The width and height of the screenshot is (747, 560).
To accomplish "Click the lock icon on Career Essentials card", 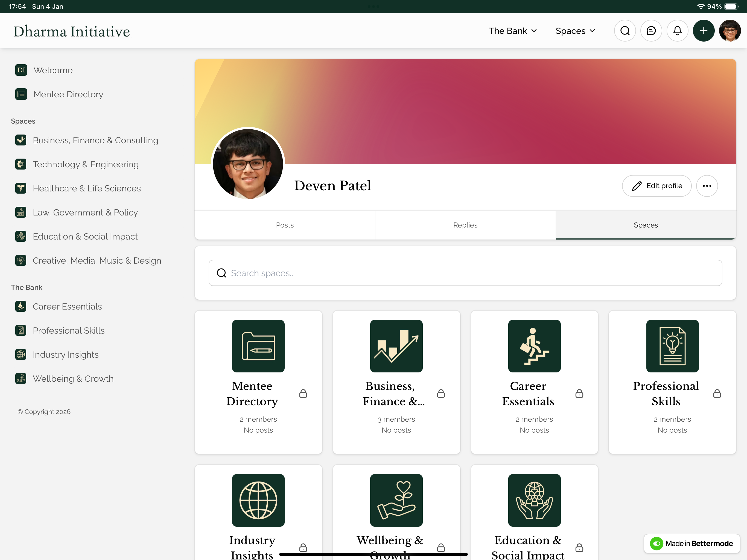I will click(x=579, y=393).
